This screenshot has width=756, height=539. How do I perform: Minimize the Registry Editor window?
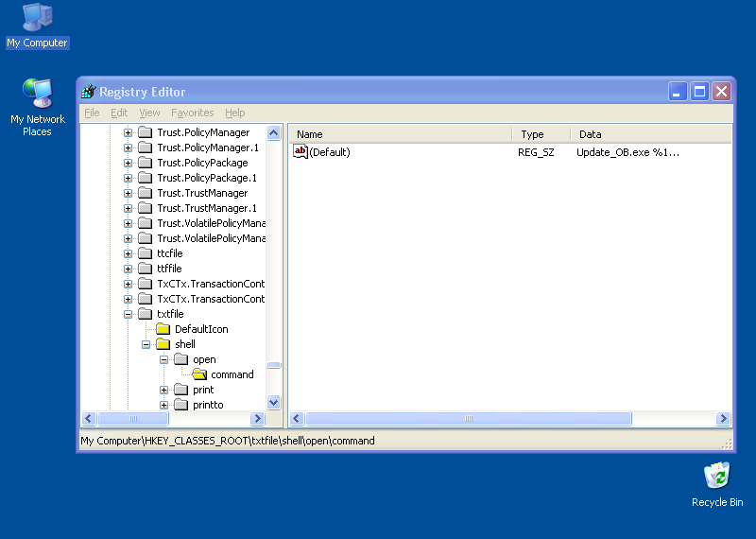click(x=677, y=91)
